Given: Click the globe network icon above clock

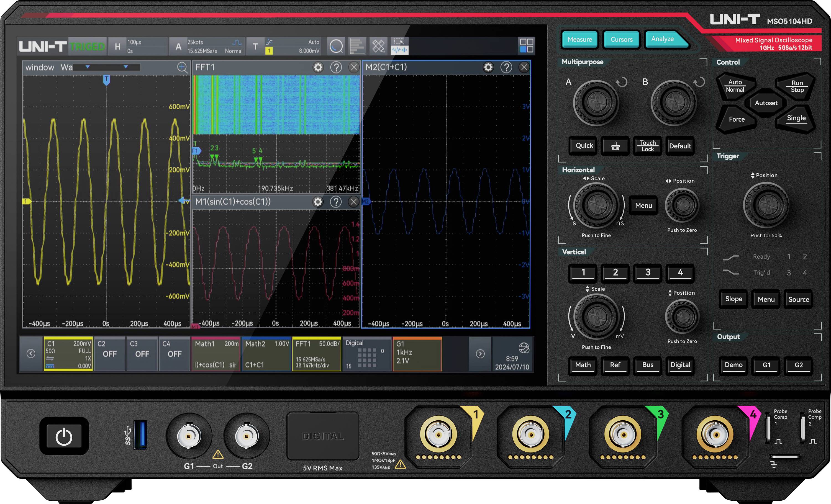Looking at the screenshot, I should (524, 348).
